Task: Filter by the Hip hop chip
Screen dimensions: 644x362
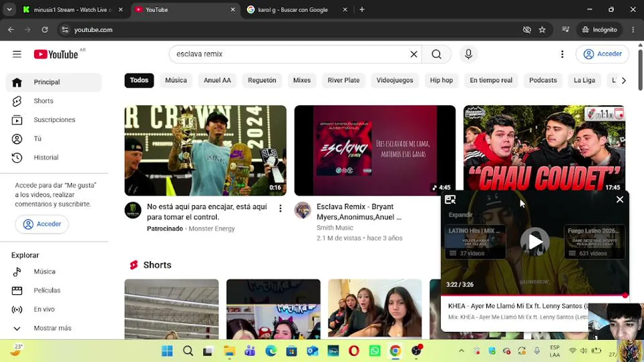Action: tap(442, 80)
